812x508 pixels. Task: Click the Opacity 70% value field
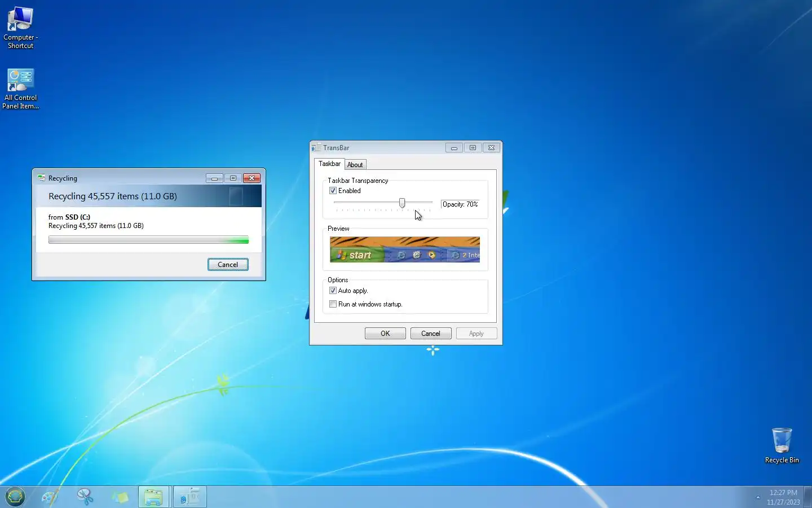pos(460,204)
